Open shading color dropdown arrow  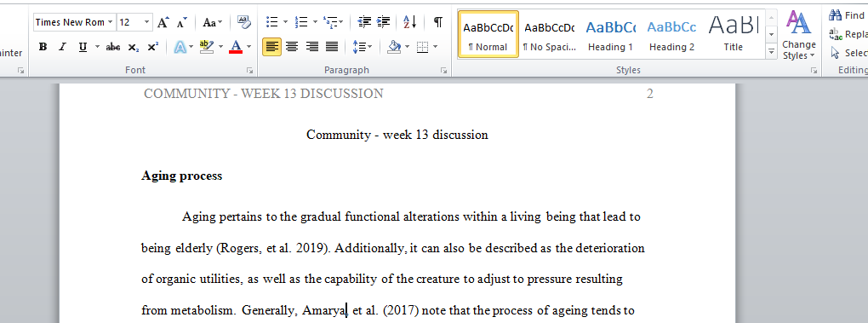click(x=407, y=47)
